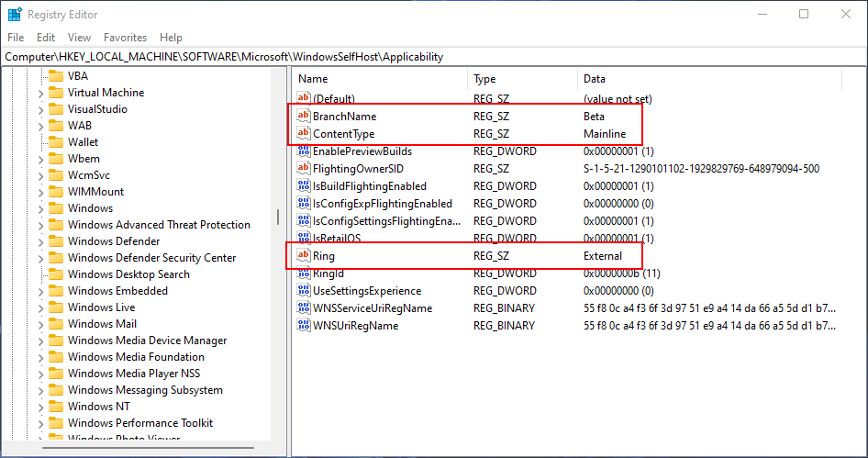Sort values by the Name column header

(x=380, y=79)
